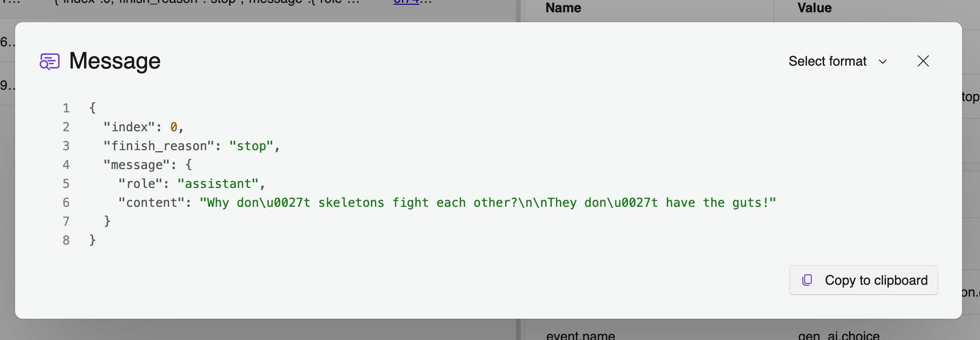Click the chevron beside Select format
This screenshot has height=340, width=980.
882,61
